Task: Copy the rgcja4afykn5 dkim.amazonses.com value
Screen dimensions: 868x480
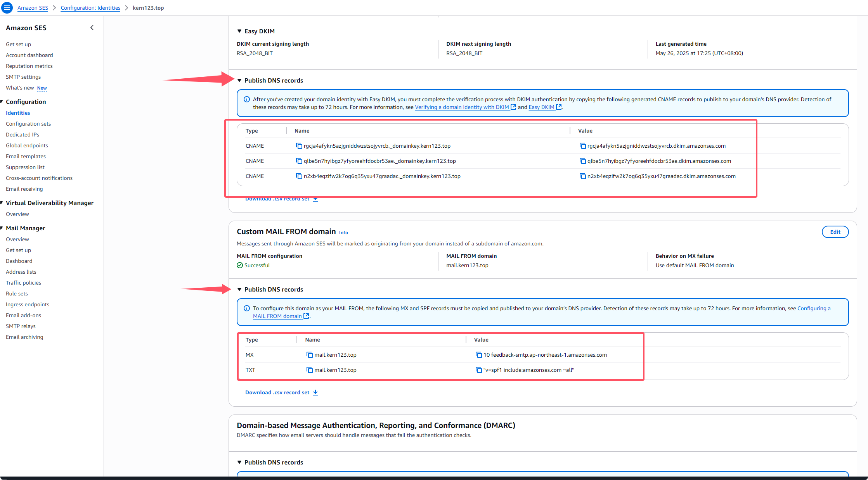Action: pos(582,146)
